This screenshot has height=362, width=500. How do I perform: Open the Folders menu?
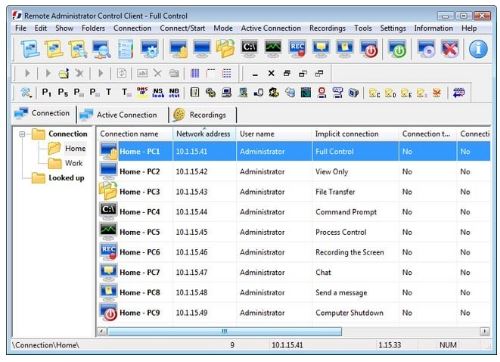[93, 28]
